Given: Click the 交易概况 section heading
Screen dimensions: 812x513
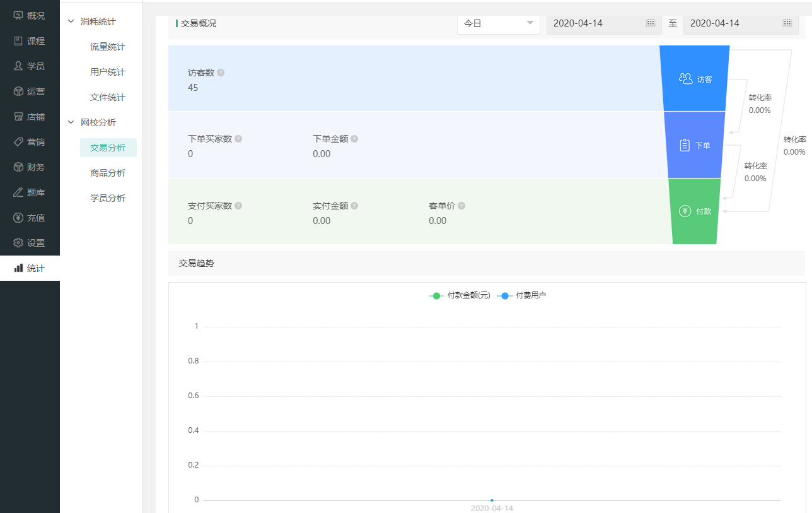Looking at the screenshot, I should [x=199, y=23].
